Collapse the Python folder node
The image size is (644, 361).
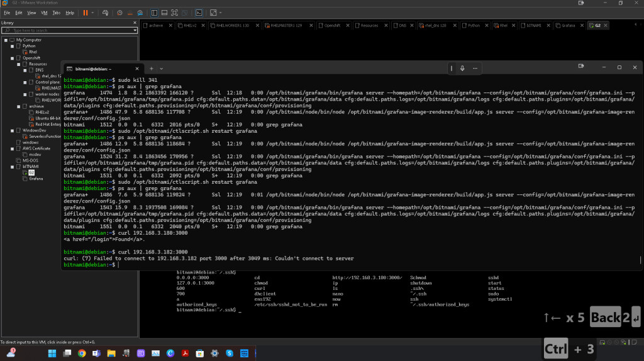click(13, 47)
